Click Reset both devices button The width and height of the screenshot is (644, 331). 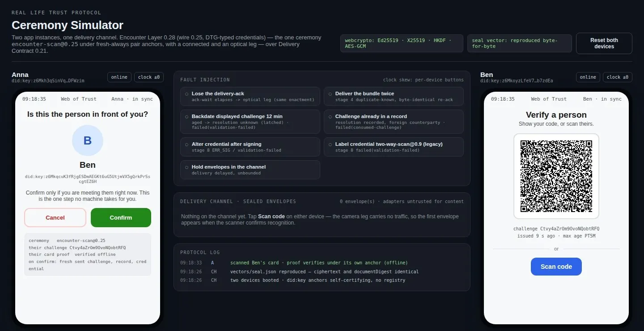(x=604, y=43)
